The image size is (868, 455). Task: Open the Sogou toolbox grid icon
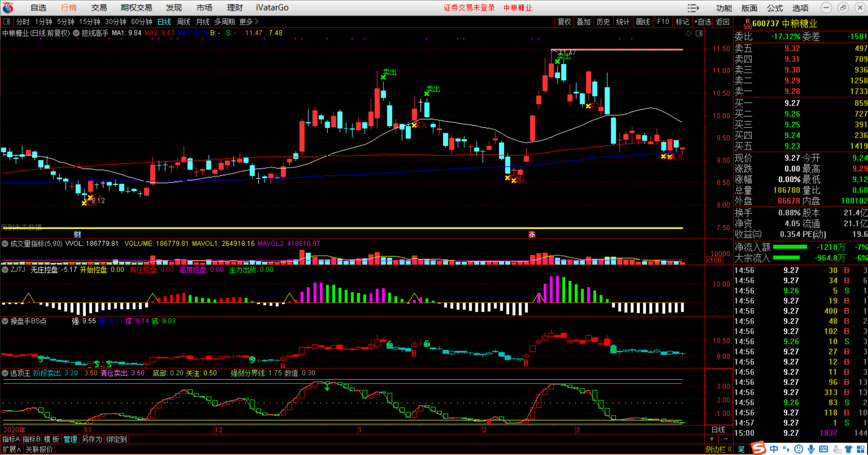coord(861,449)
